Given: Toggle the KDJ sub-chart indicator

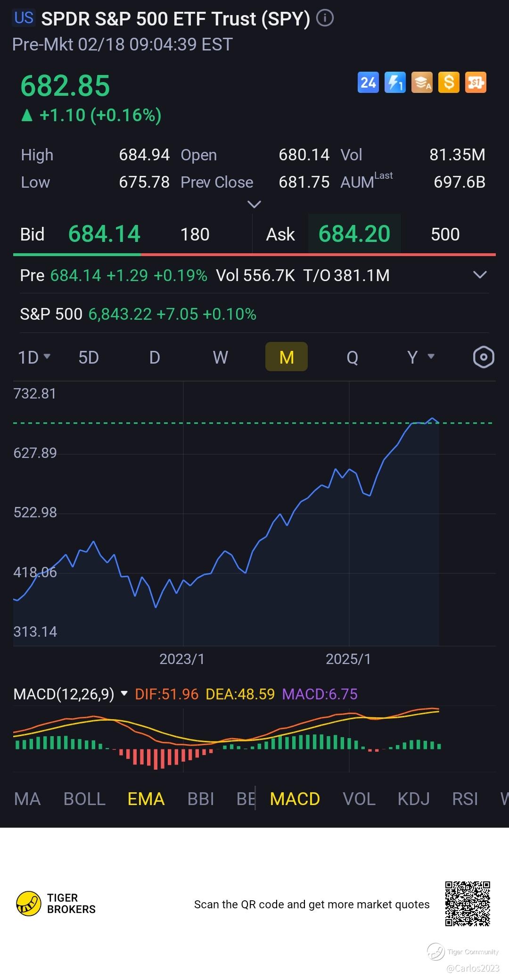Looking at the screenshot, I should coord(413,799).
